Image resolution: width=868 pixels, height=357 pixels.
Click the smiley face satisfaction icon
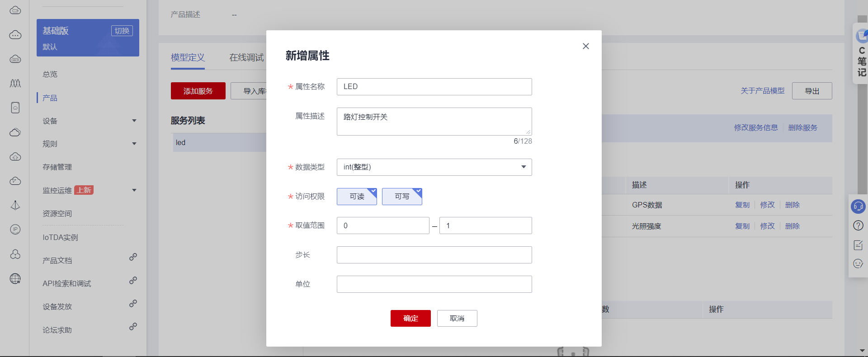(x=858, y=264)
